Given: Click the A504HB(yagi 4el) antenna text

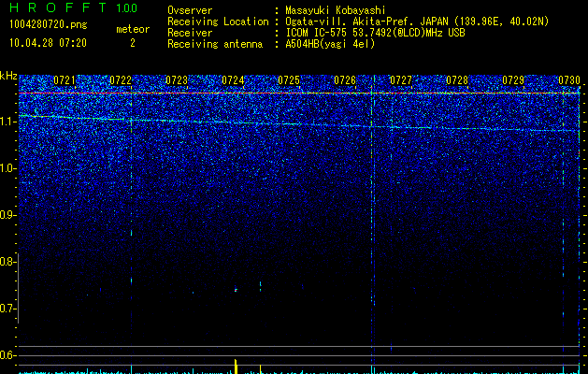Looking at the screenshot, I should tap(330, 44).
